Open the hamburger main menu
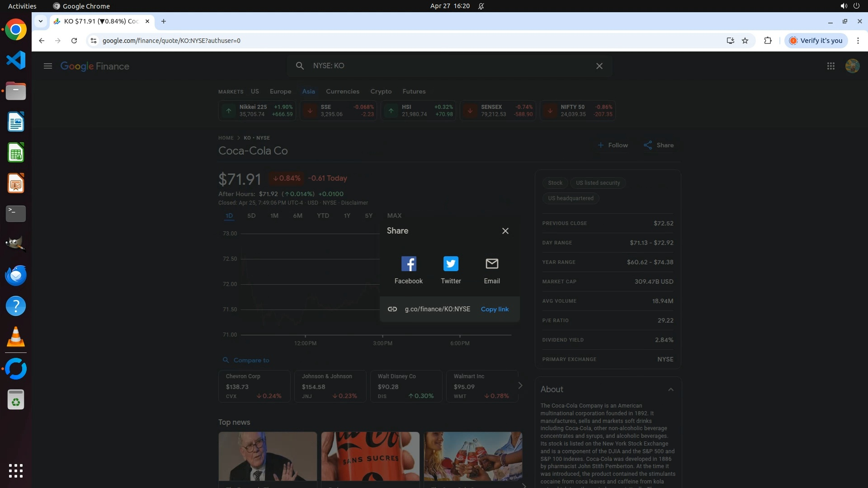The width and height of the screenshot is (868, 488). (48, 66)
